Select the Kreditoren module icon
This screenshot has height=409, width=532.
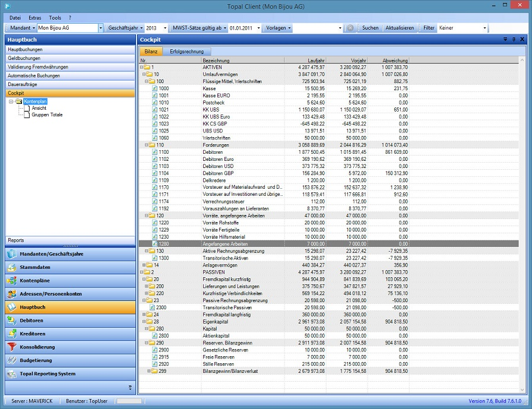pyautogui.click(x=12, y=334)
